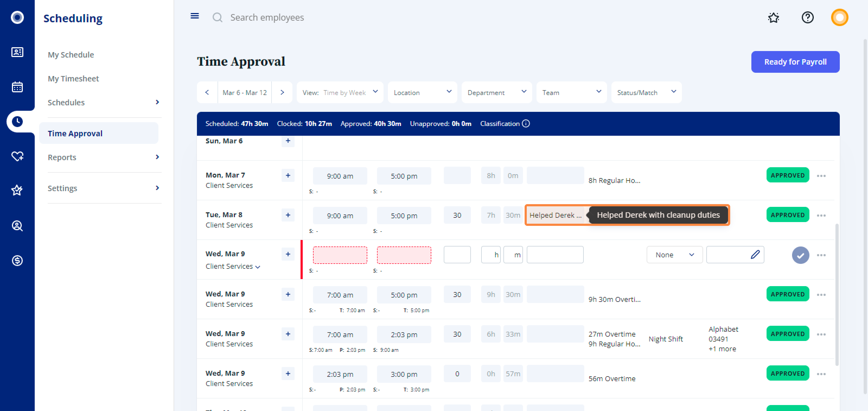Screen dimensions: 868x411
Task: Open the employee profile card sidebar icon
Action: (x=17, y=52)
